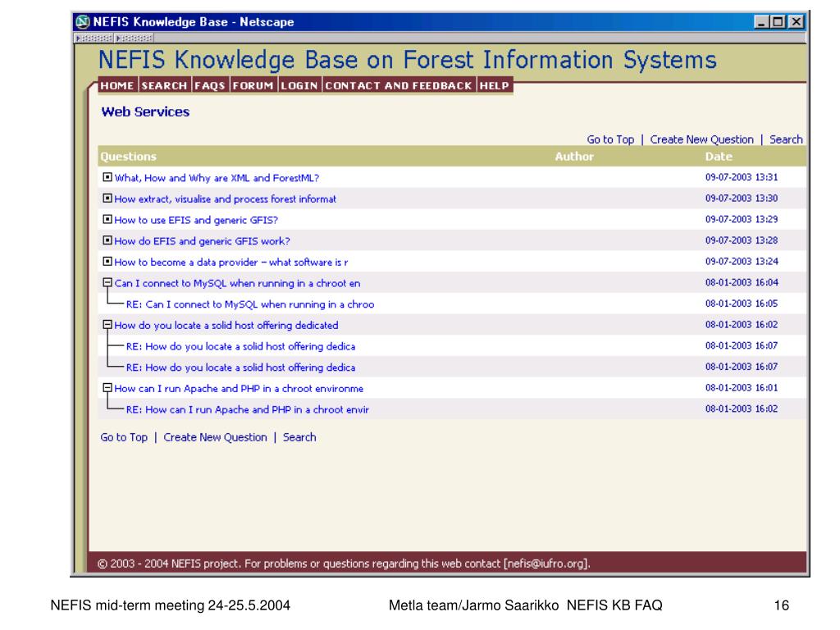840x630 pixels.
Task: Open CONTACT AND FEEDBACK menu tab
Action: point(399,85)
